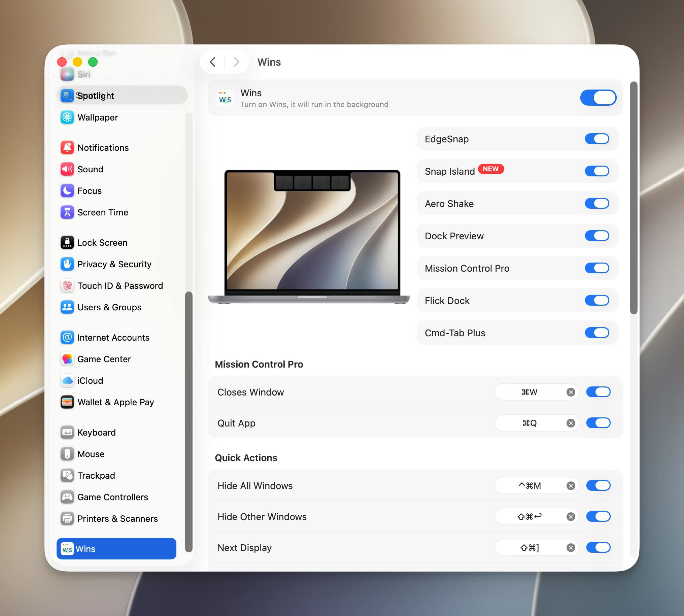
Task: Toggle the Hide All Windows switch
Action: tap(598, 486)
